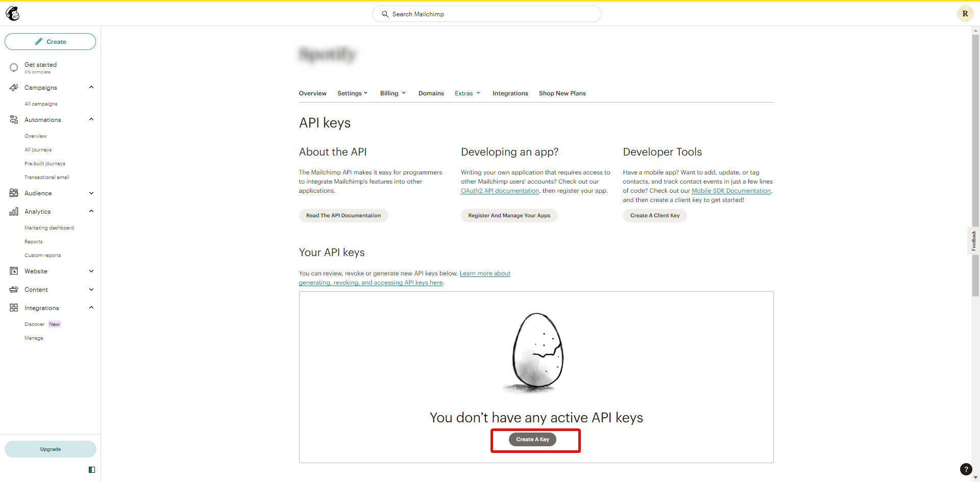This screenshot has width=980, height=482.
Task: Open the Extras dropdown tab
Action: pos(468,93)
